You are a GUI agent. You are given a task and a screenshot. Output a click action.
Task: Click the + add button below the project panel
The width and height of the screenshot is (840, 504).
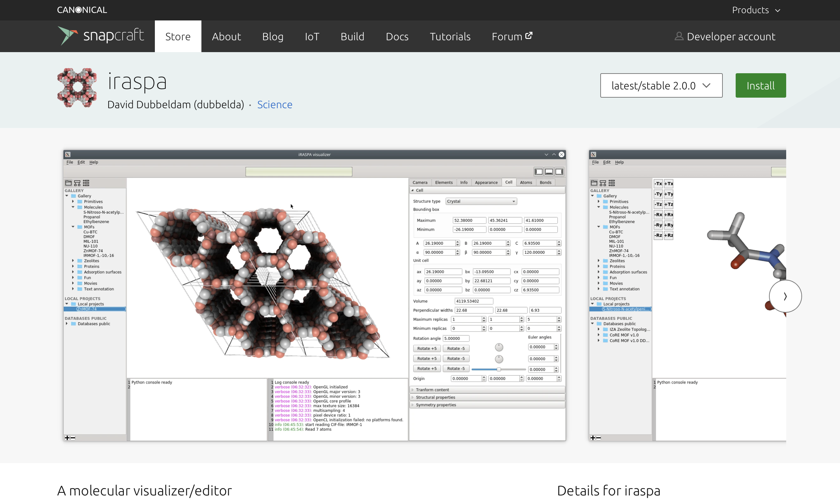(x=67, y=438)
